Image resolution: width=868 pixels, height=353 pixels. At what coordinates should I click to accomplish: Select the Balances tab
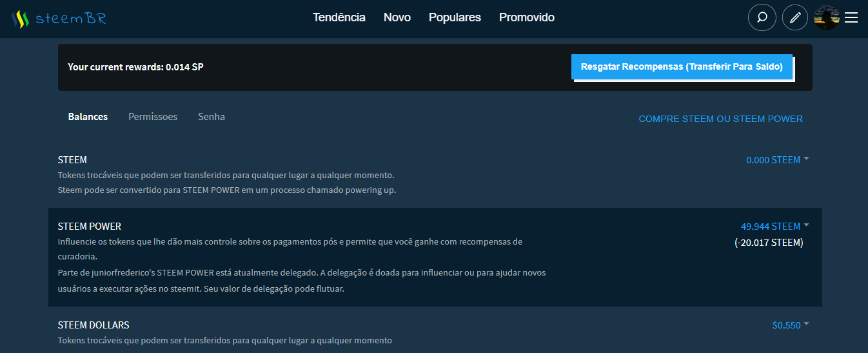(x=88, y=117)
